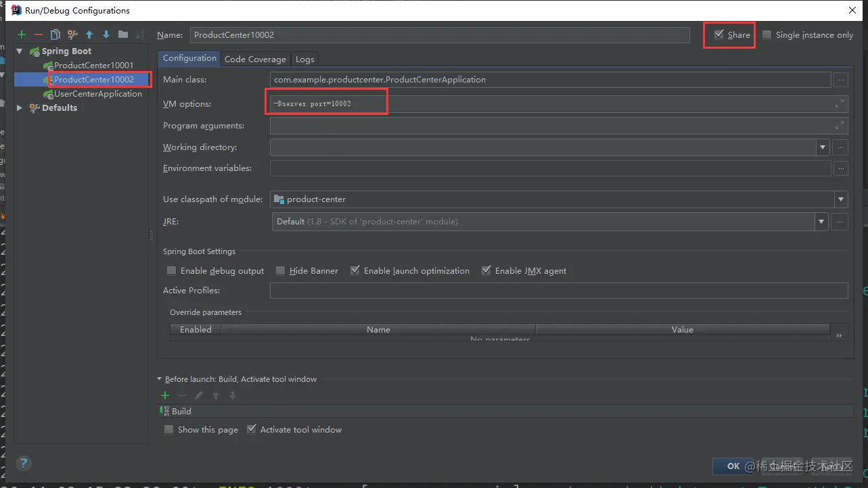The image size is (868, 488).
Task: Select ProductCenter10002 configuration
Action: click(x=94, y=80)
